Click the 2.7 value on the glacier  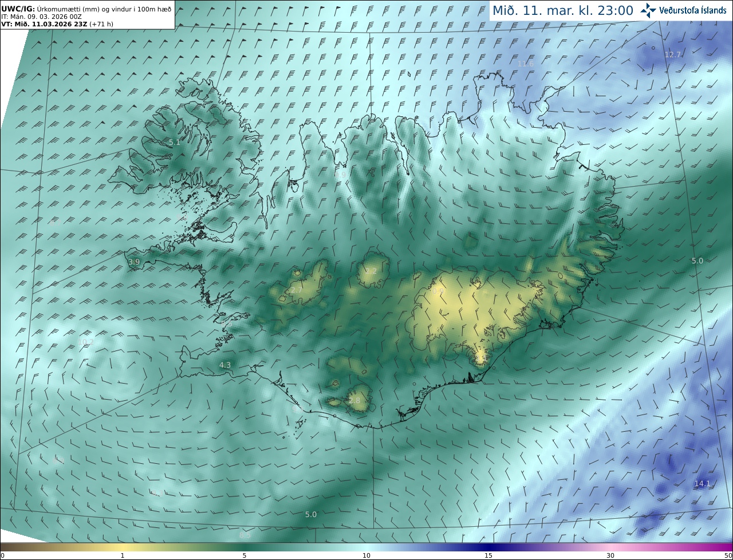297,290
